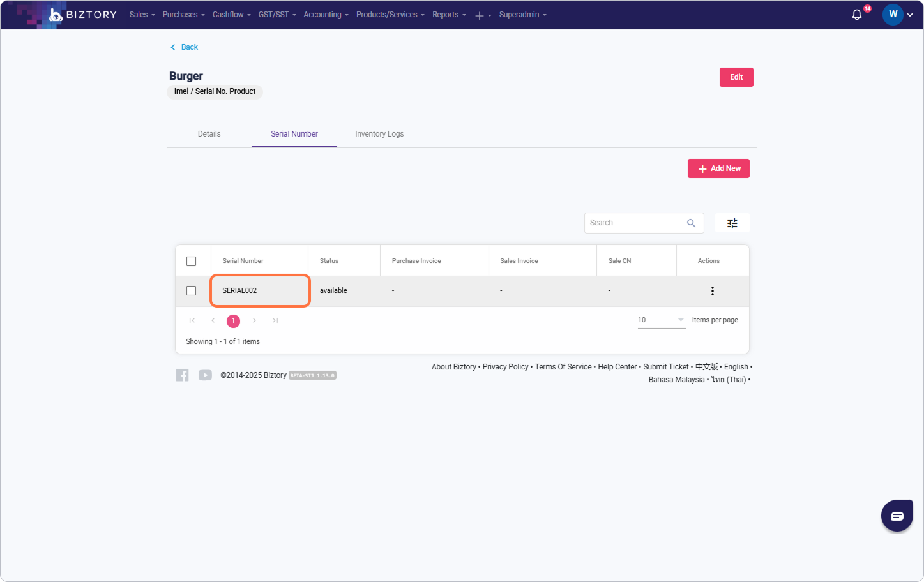This screenshot has width=924, height=582.
Task: Expand the Cashflow menu
Action: coord(231,15)
